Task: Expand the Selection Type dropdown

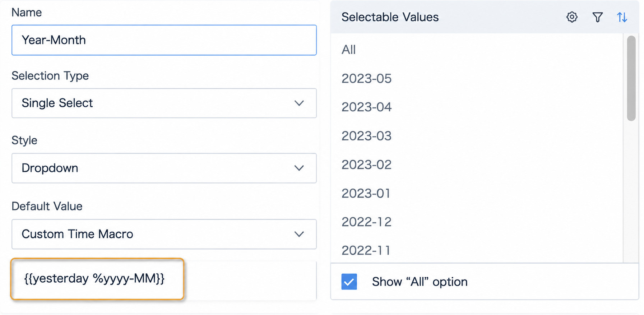Action: pos(164,103)
